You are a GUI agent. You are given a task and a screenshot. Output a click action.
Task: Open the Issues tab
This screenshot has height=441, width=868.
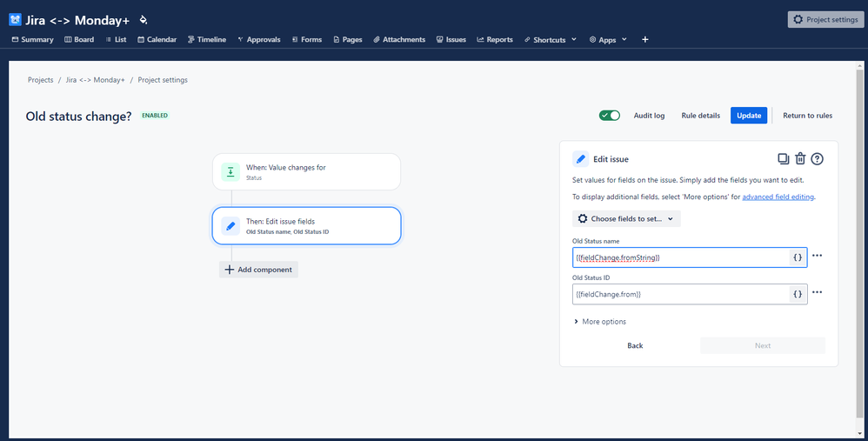451,40
